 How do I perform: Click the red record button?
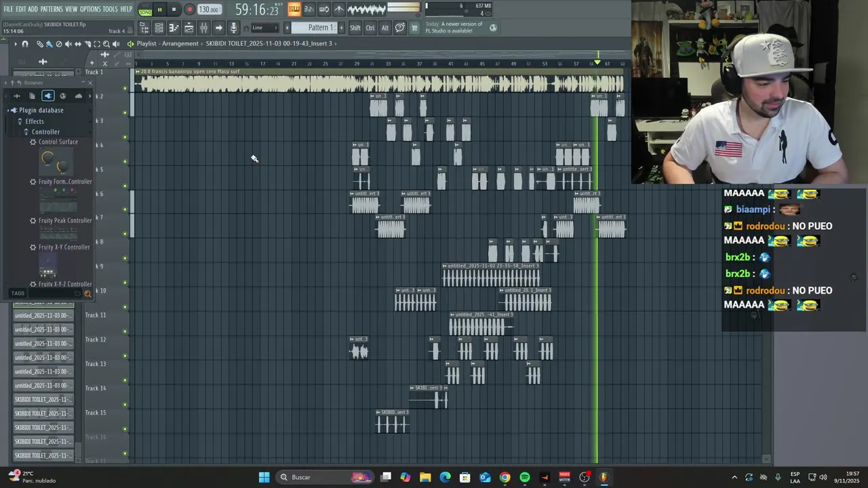(x=189, y=9)
